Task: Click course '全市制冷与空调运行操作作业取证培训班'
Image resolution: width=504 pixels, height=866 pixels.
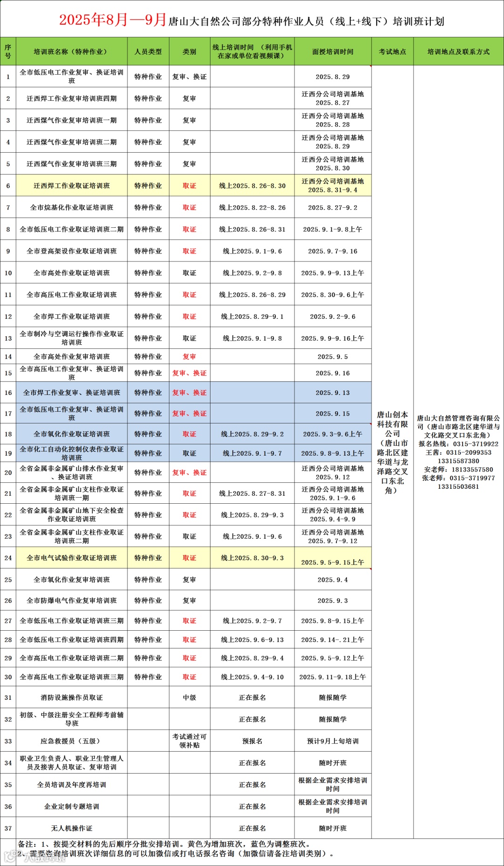Action: pyautogui.click(x=71, y=338)
